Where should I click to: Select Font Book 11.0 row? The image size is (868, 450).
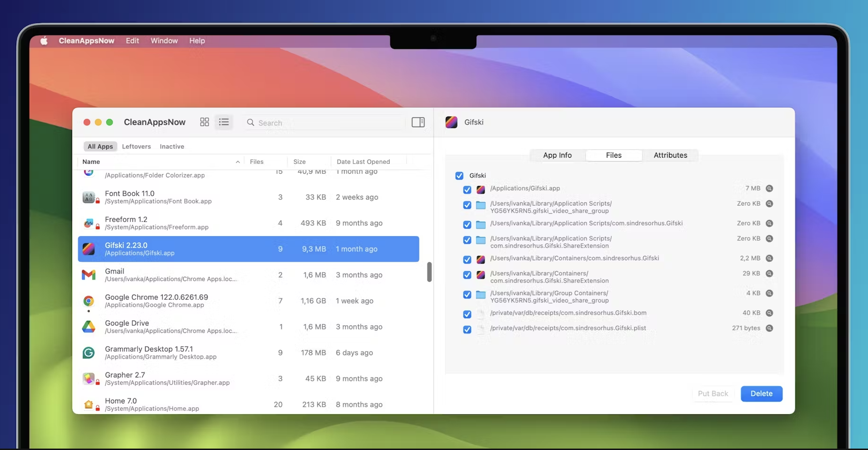click(x=248, y=197)
